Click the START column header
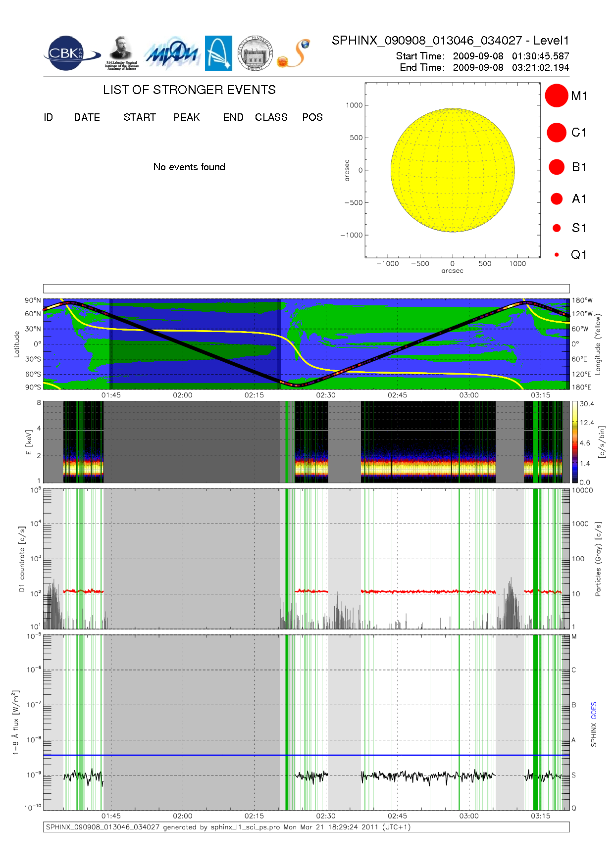This screenshot has height=868, width=614. click(140, 117)
